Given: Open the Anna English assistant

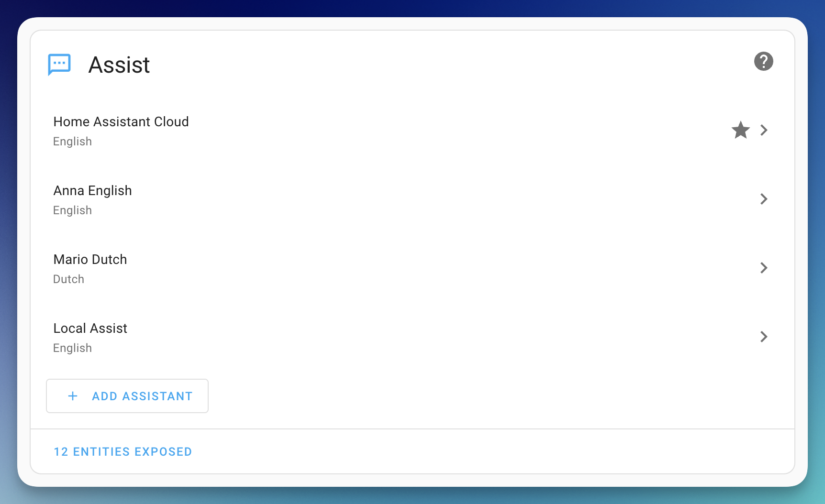Looking at the screenshot, I should click(92, 190).
